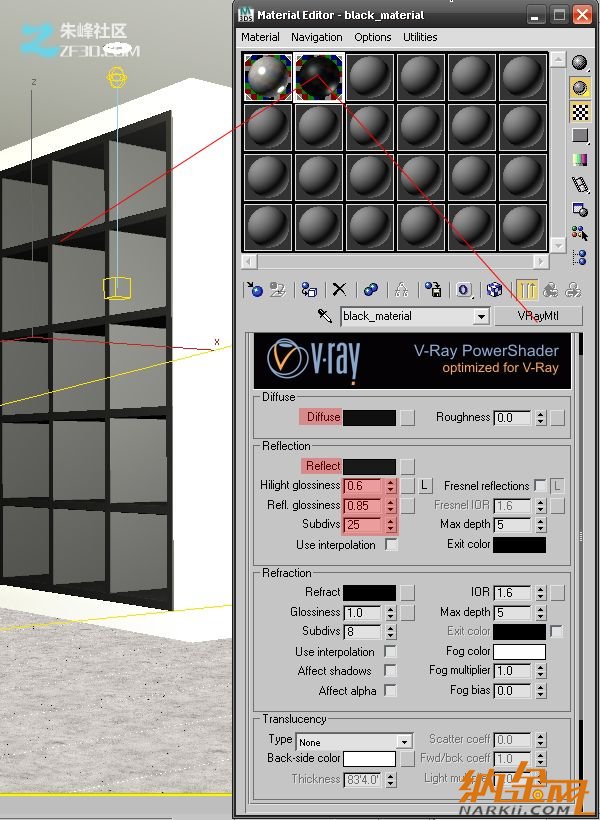Toggle Reflection Use interpolation checkbox

(x=391, y=544)
